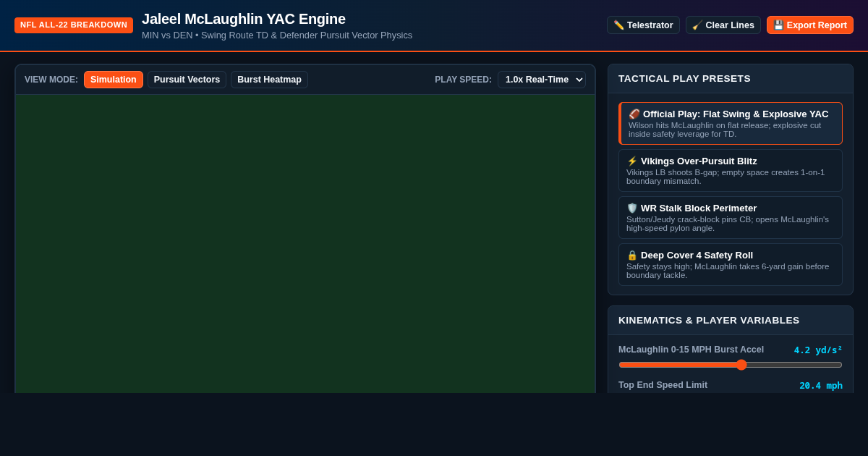868x456 pixels.
Task: Activate the Telestrator button
Action: [643, 25]
